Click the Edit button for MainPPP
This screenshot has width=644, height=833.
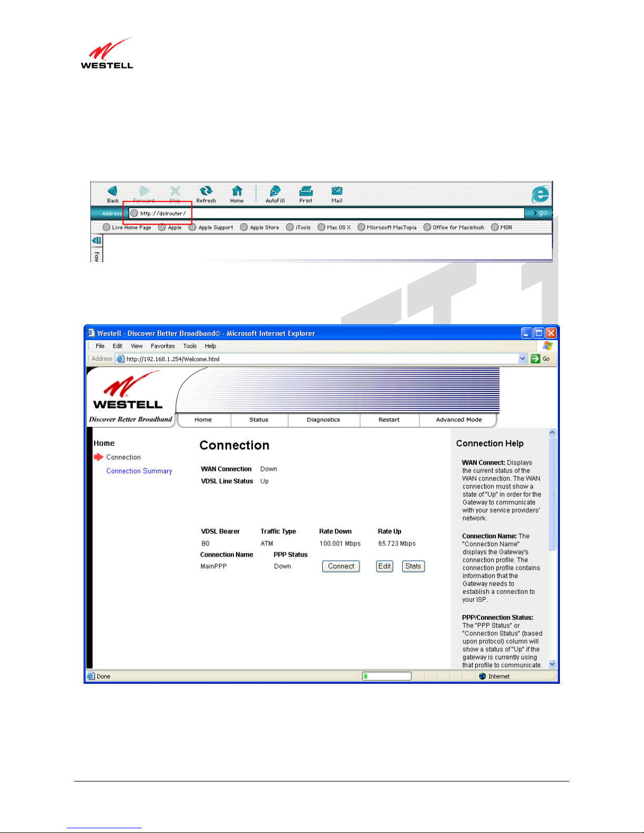(x=385, y=567)
